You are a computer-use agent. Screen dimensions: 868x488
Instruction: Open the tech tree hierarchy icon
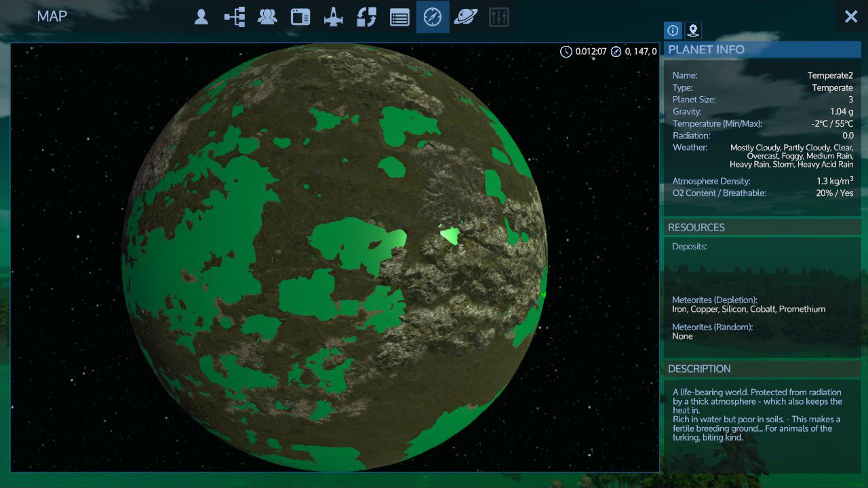235,17
